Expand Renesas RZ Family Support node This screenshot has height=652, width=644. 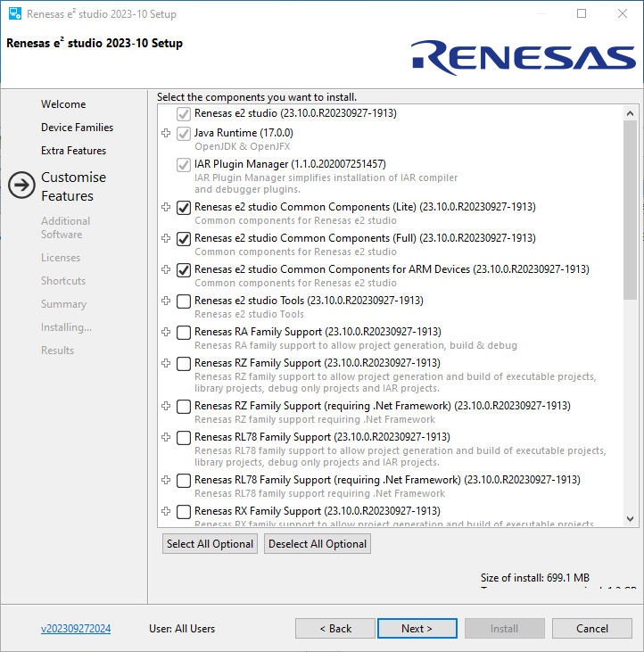(165, 363)
